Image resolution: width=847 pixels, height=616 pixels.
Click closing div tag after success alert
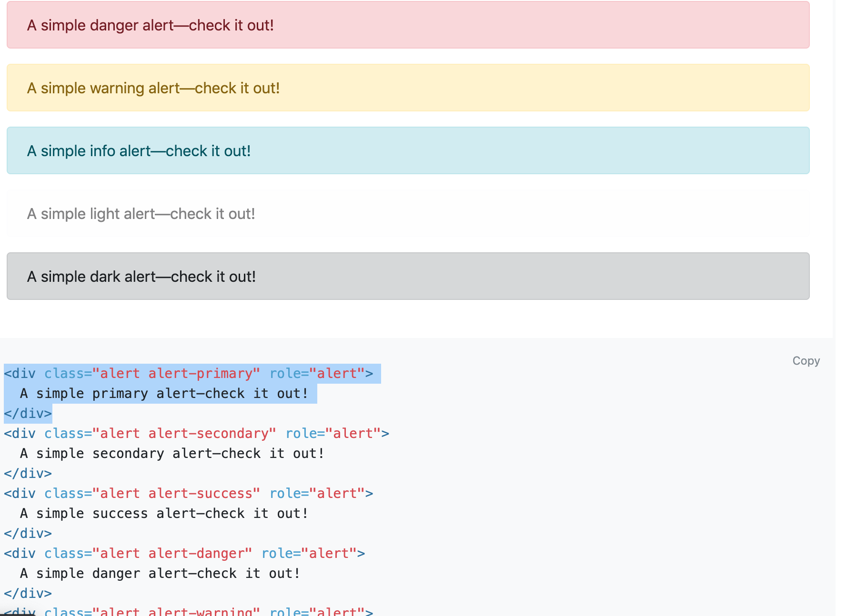pyautogui.click(x=28, y=534)
